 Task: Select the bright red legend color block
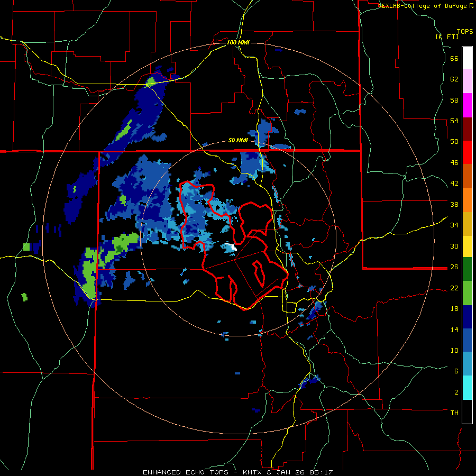pyautogui.click(x=467, y=152)
